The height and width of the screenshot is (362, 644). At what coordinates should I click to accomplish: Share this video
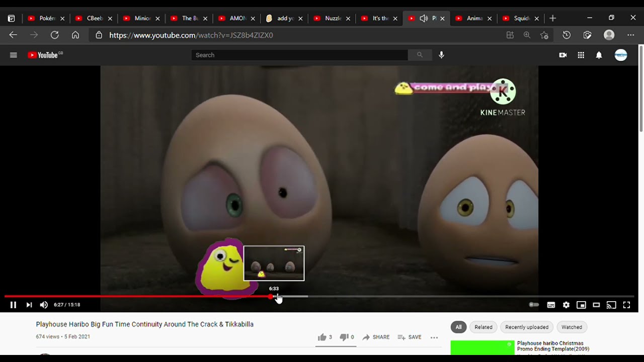376,337
